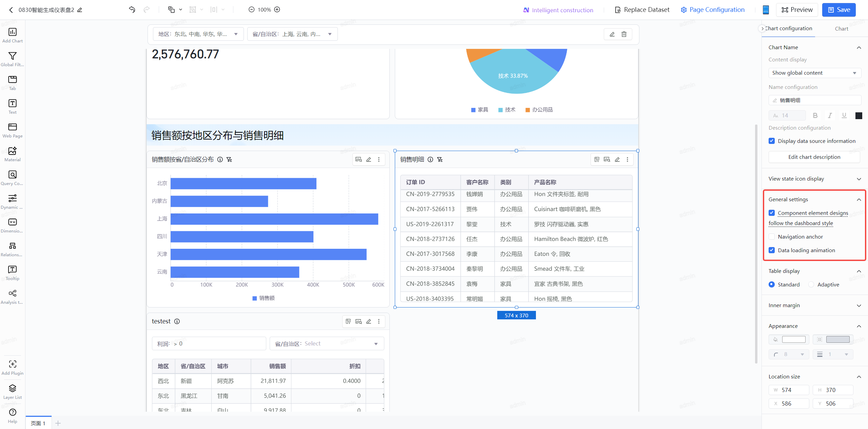Image resolution: width=868 pixels, height=429 pixels.
Task: Click the 订单 ID column header
Action: [430, 182]
